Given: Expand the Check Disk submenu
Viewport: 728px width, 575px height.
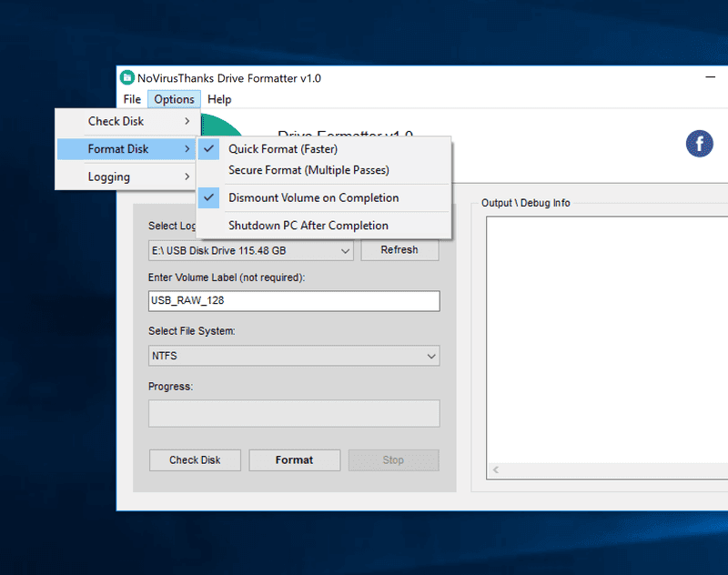Looking at the screenshot, I should pyautogui.click(x=126, y=121).
